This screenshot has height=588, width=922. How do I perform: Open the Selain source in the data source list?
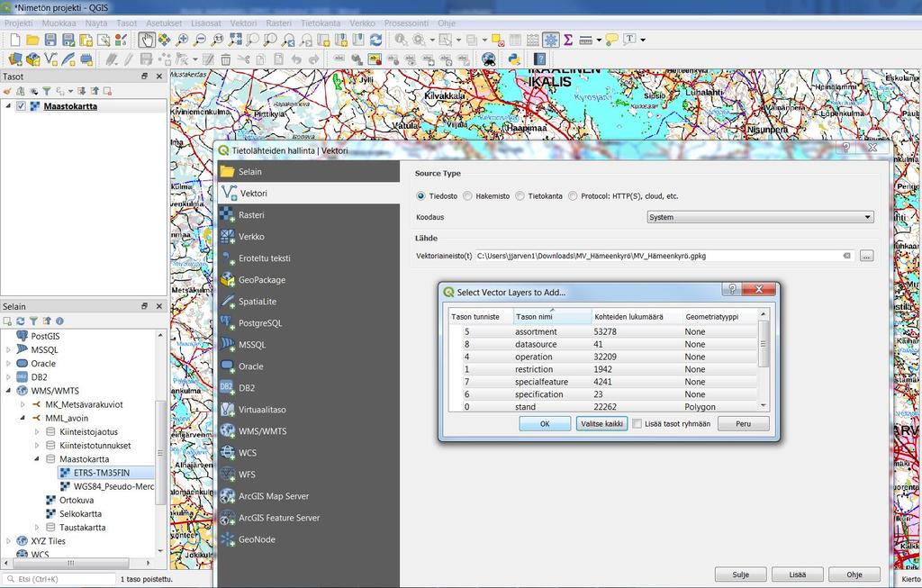point(309,172)
